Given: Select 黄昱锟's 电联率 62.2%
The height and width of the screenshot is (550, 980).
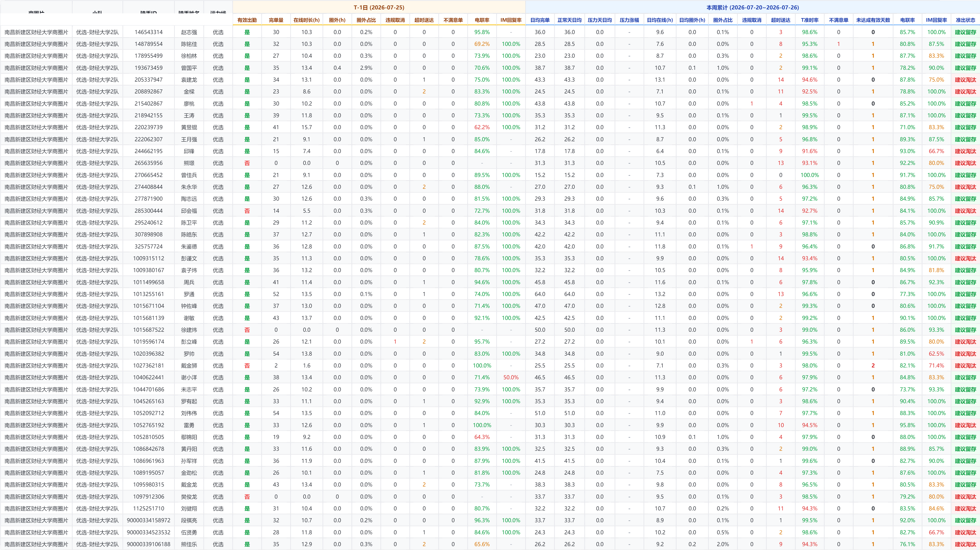Looking at the screenshot, I should click(x=482, y=127).
